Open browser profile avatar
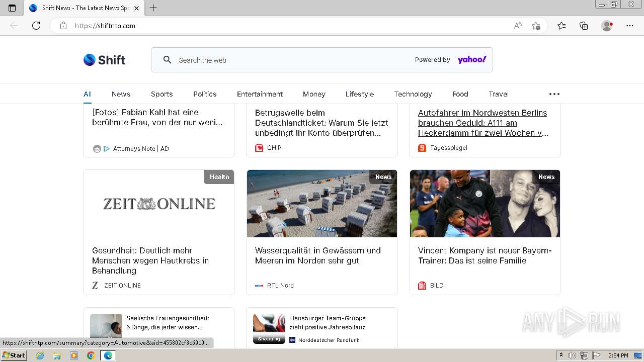This screenshot has height=362, width=644. click(607, 26)
